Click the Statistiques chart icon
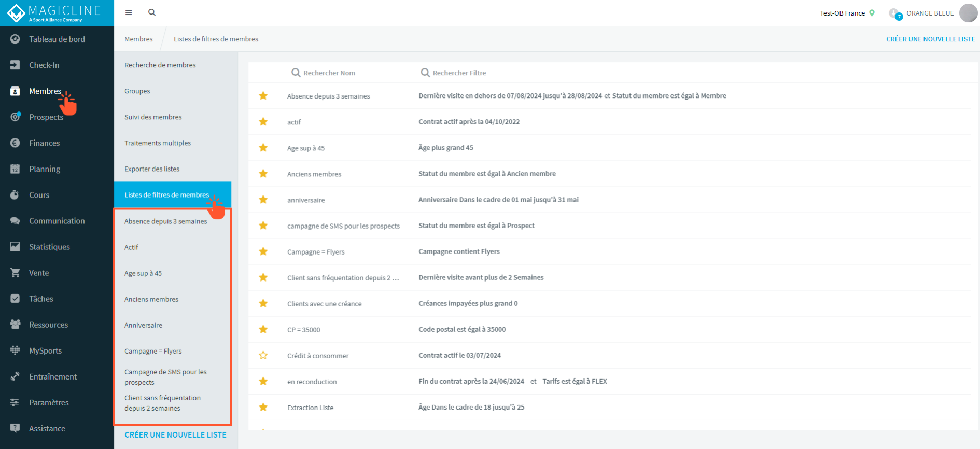Image resolution: width=980 pixels, height=449 pixels. click(15, 246)
